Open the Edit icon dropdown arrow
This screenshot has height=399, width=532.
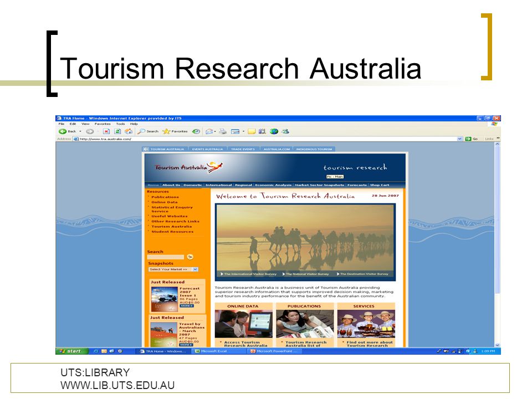point(243,131)
